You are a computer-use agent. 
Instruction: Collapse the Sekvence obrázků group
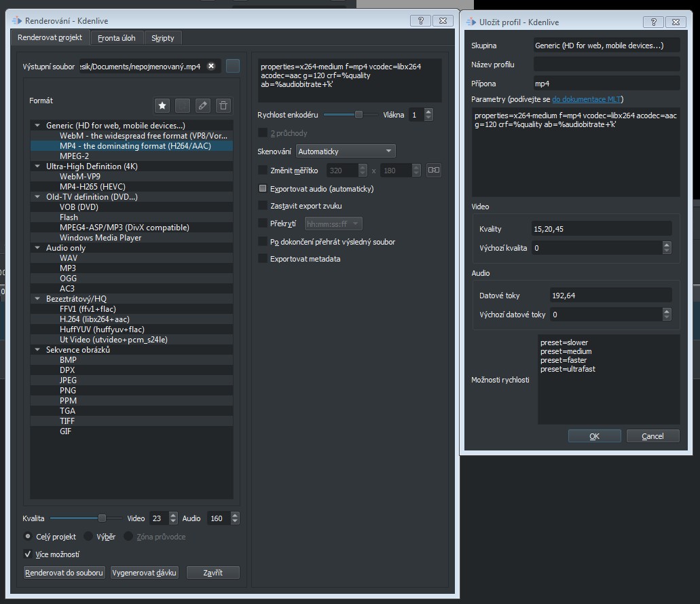coord(37,350)
